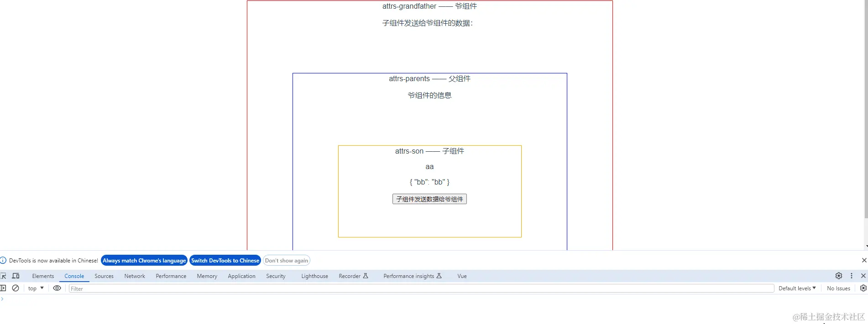The width and height of the screenshot is (868, 324).
Task: Switch to the Elements tab
Action: [43, 276]
